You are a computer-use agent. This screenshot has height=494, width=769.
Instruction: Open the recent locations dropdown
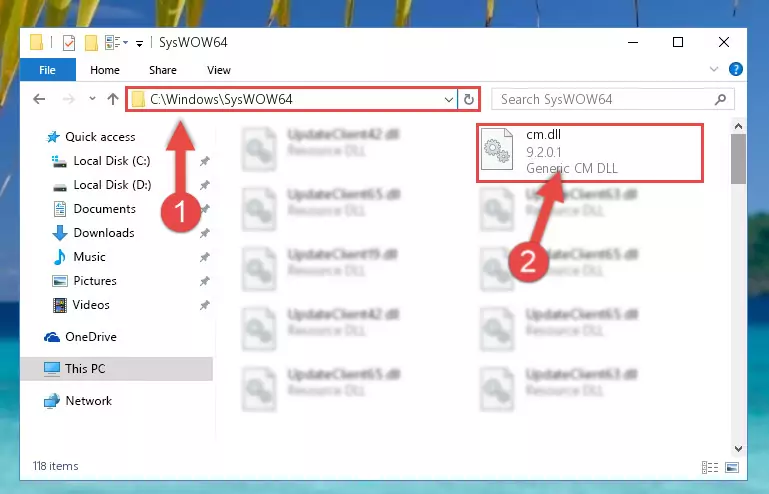pos(92,99)
